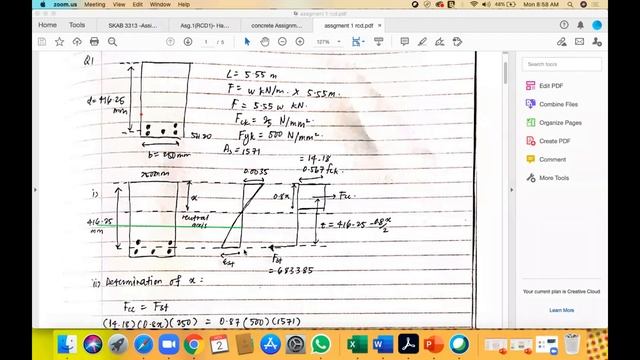Expand the left navigation pane arrow
640x360 pixels.
(36, 190)
